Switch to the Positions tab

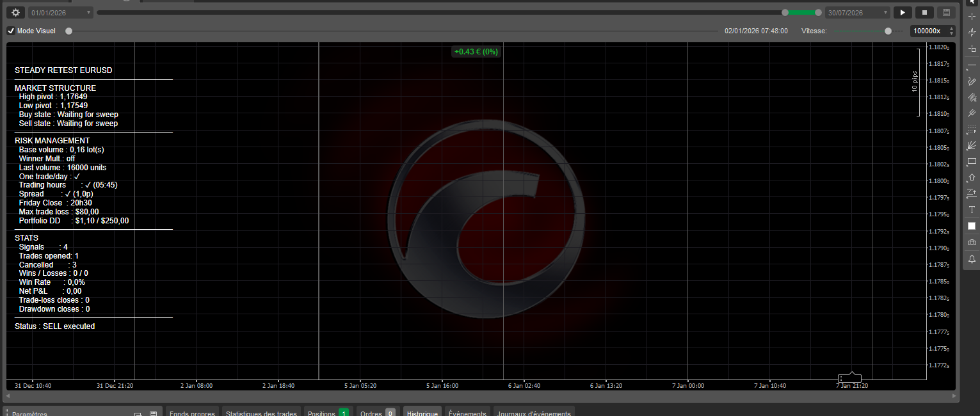[328, 413]
